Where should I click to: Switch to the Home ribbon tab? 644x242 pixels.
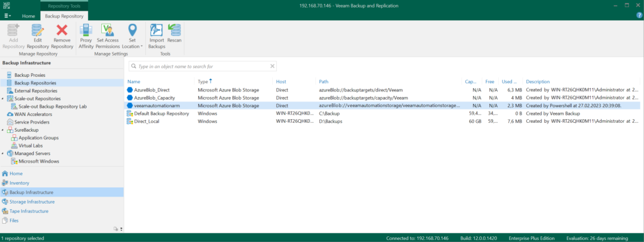[x=28, y=16]
